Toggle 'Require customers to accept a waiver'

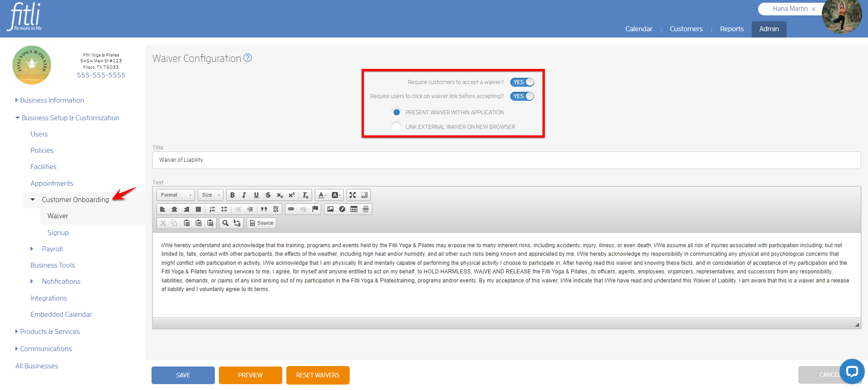click(x=522, y=82)
